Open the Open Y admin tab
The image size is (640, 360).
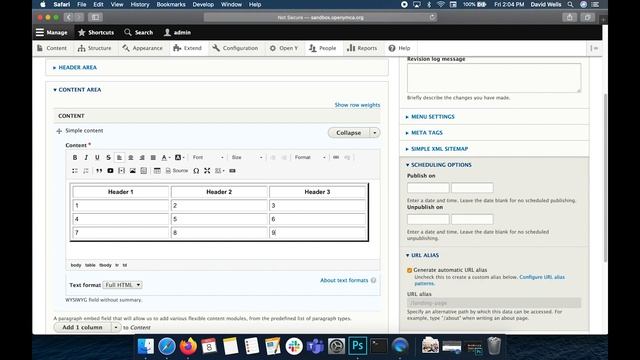pos(284,48)
